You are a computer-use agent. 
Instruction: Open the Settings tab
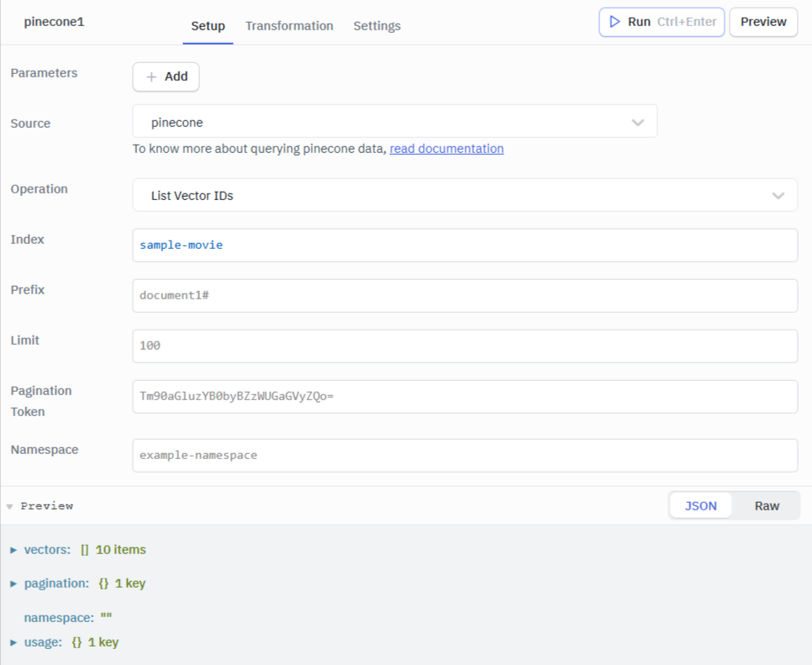coord(377,26)
